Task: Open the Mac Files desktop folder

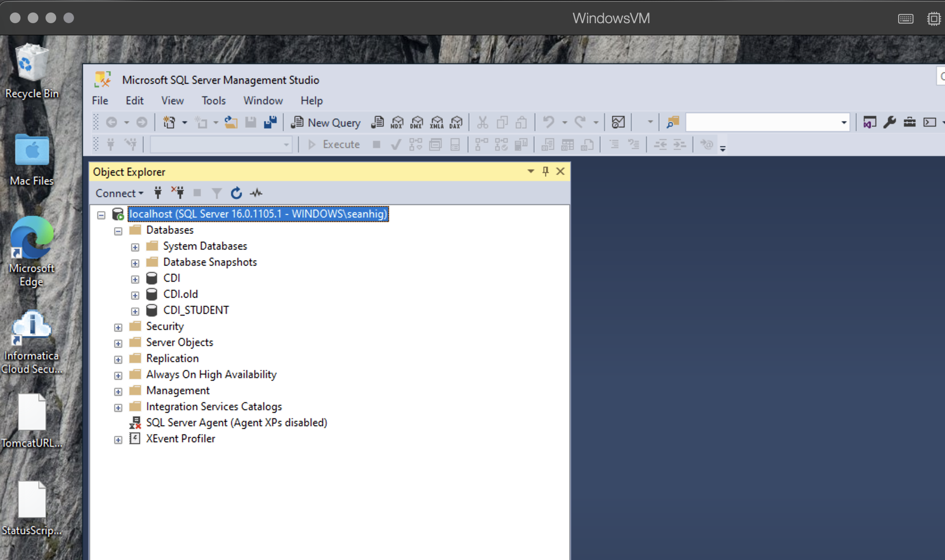Action: [32, 160]
